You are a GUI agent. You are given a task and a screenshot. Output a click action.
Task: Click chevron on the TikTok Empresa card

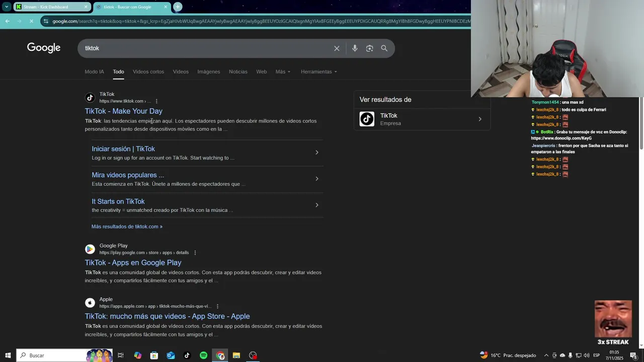coord(479,119)
